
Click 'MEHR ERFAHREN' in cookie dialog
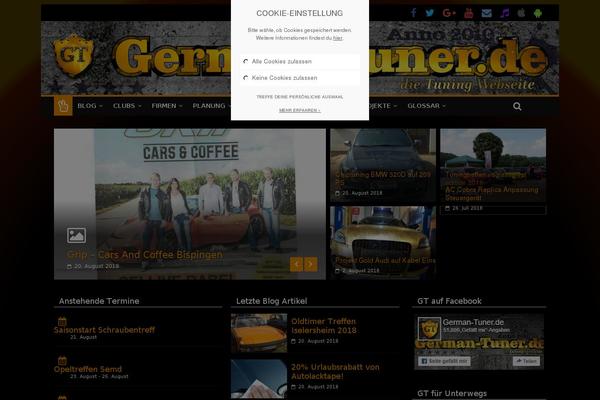point(300,110)
